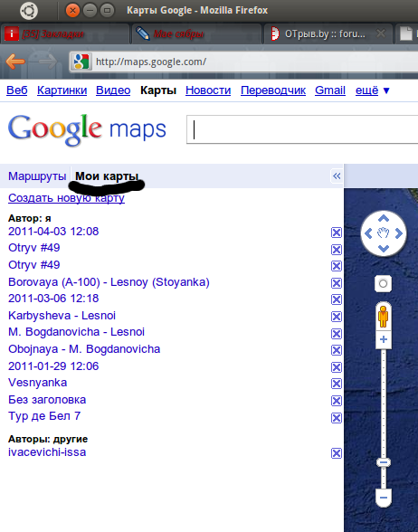Viewport: 418px width, 532px height.
Task: Open the ivacevichi-issa map
Action: click(x=47, y=452)
